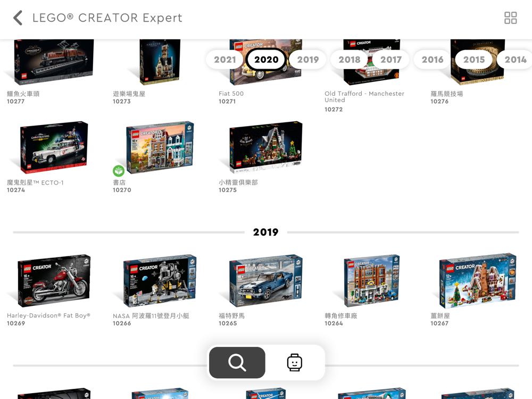532x399 pixels.
Task: Select set number 10269
Action: click(16, 323)
